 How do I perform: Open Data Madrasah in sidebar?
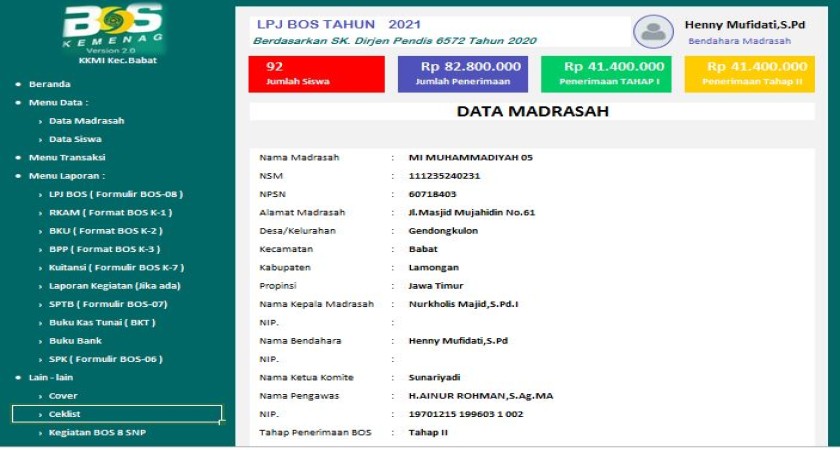(x=86, y=121)
